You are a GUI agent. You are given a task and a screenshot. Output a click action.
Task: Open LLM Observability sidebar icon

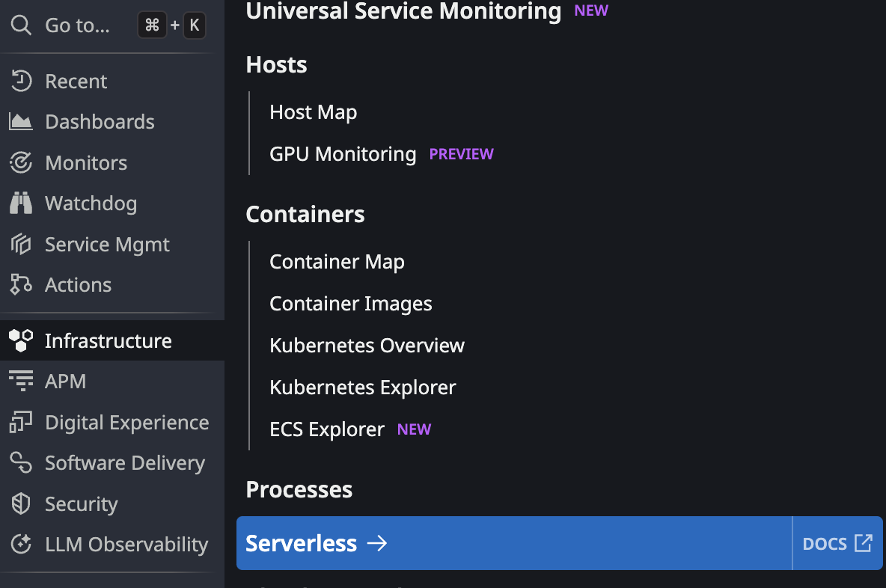(x=20, y=545)
